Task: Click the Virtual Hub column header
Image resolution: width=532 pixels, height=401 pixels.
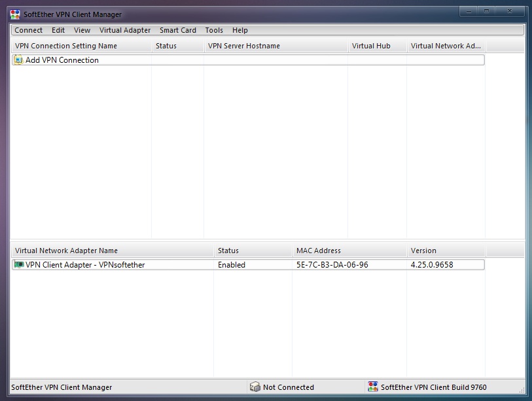Action: coord(378,46)
